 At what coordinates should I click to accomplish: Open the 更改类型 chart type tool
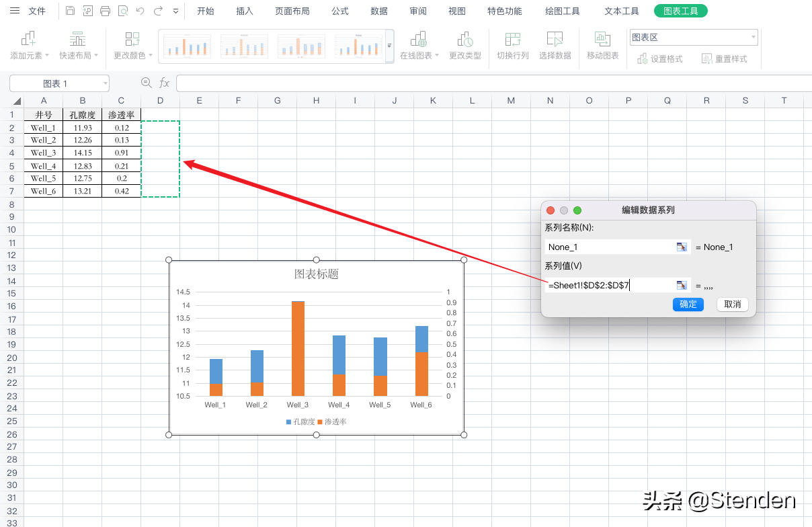pyautogui.click(x=465, y=46)
